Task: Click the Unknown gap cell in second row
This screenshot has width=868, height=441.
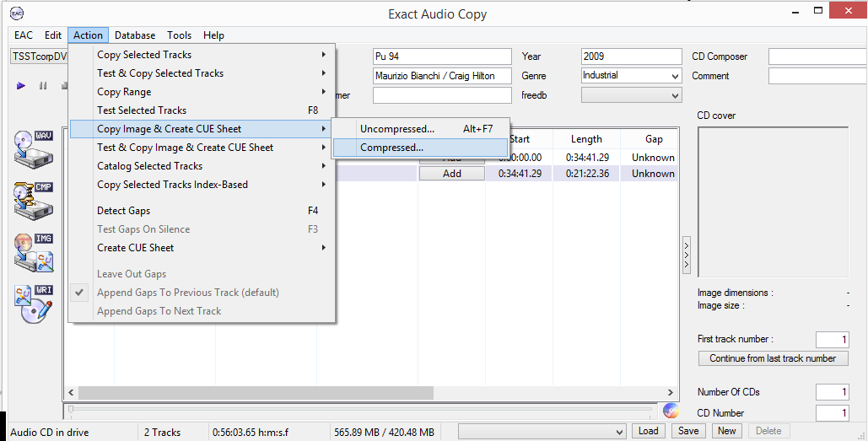Action: coord(653,174)
